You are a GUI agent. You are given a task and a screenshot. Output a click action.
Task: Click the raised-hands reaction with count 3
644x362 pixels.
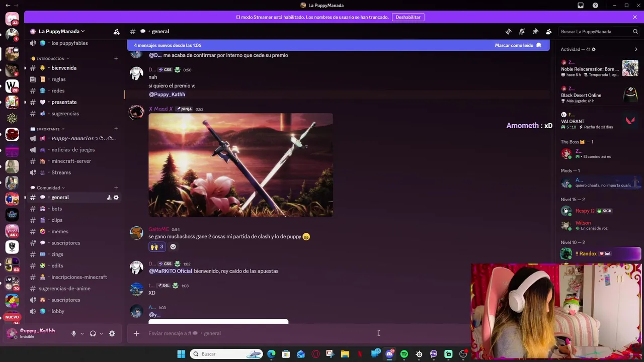(x=156, y=247)
